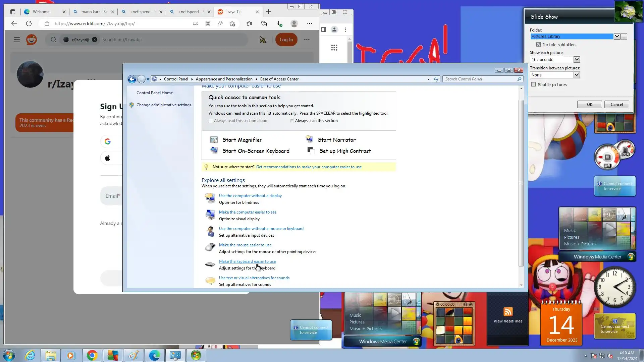This screenshot has width=644, height=362.
Task: Click the Reddit snoo logo icon
Action: [32, 40]
